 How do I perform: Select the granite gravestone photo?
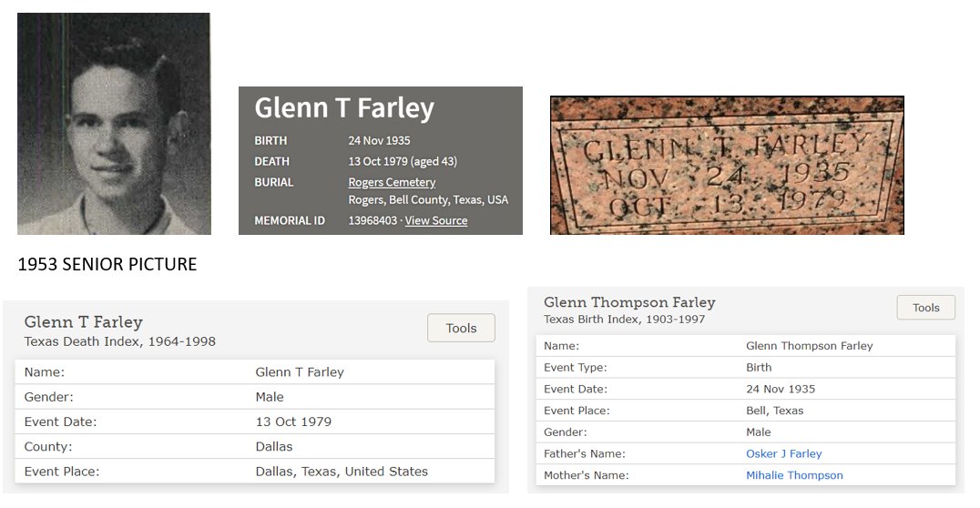[x=727, y=165]
